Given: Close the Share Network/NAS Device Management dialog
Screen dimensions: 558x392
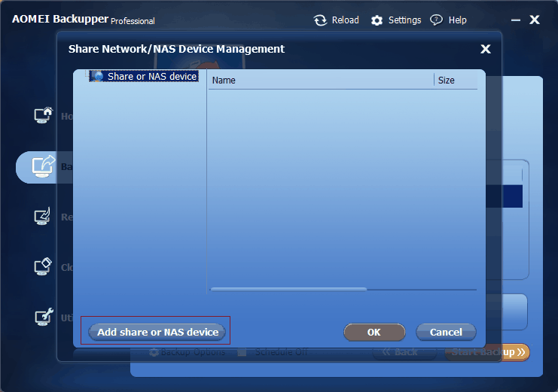Looking at the screenshot, I should (x=486, y=49).
